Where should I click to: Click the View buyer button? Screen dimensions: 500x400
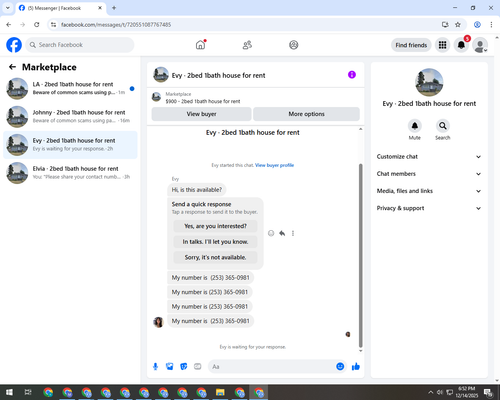(x=201, y=114)
